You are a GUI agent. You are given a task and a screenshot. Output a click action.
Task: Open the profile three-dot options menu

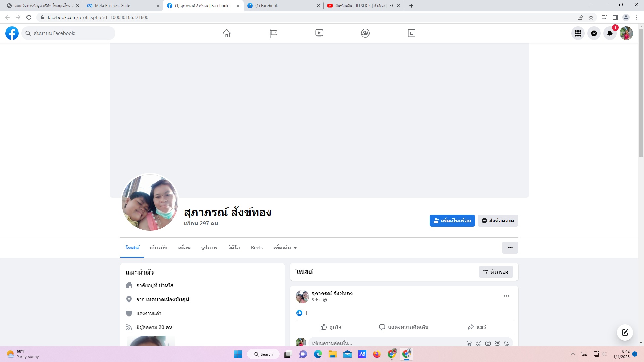[510, 248]
